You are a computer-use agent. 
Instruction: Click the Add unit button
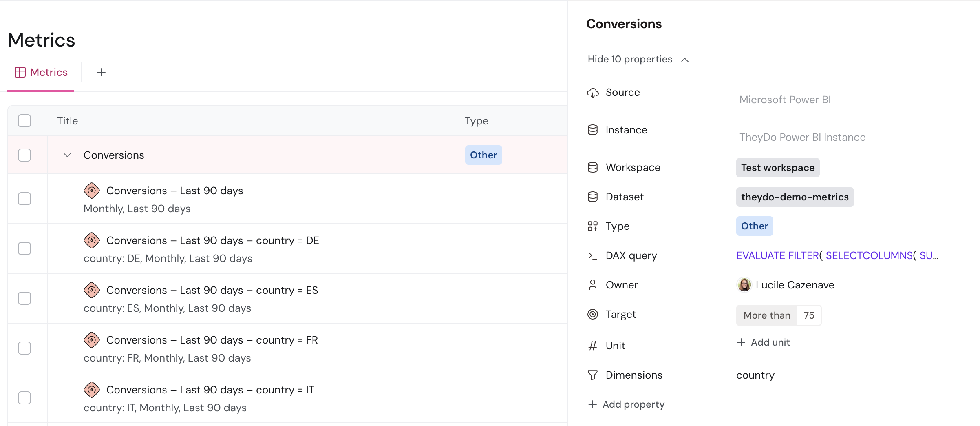(763, 342)
